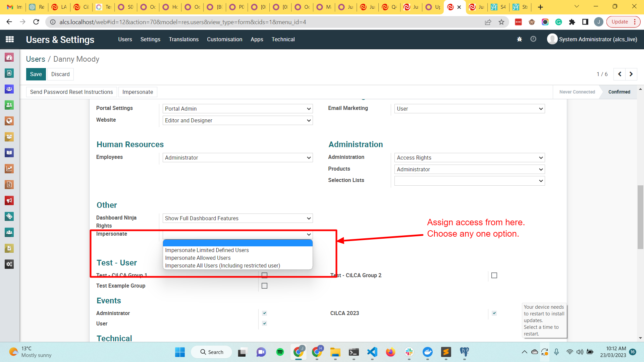Screen dimensions: 644x362
Task: Open the Translations menu
Action: 183,39
